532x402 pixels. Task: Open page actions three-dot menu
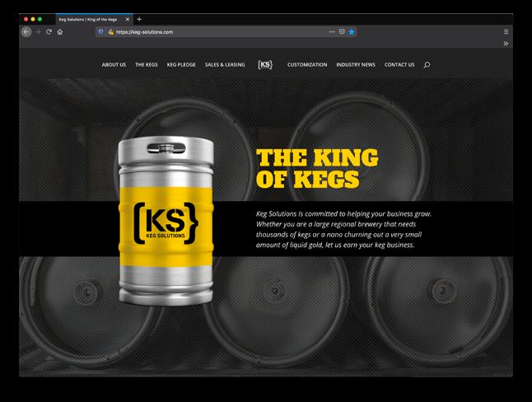[332, 32]
